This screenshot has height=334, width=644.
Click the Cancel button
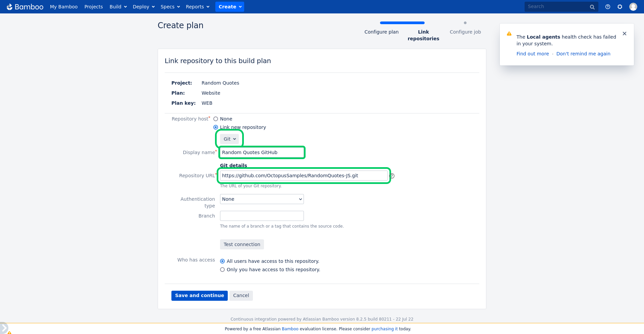click(241, 296)
